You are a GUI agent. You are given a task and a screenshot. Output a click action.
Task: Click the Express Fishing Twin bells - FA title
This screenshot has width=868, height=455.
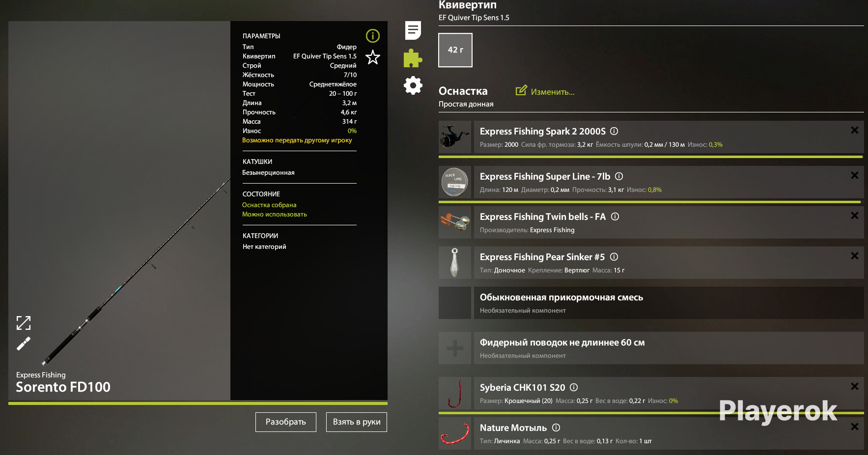click(x=543, y=217)
